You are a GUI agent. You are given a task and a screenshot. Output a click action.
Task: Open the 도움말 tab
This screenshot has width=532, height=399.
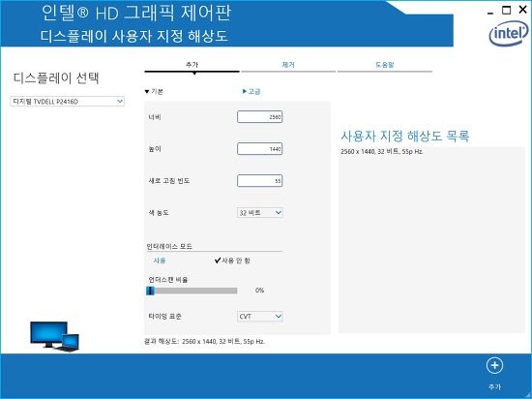coord(385,66)
